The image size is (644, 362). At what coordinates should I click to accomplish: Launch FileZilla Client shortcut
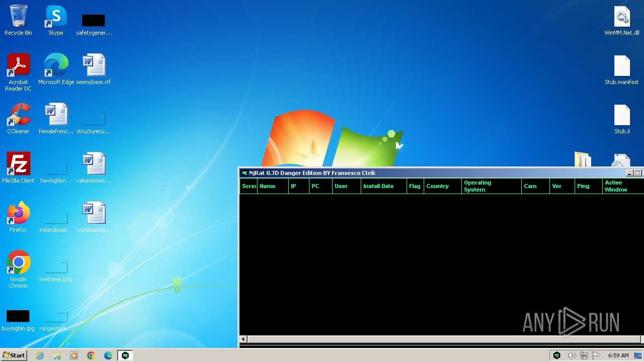coord(18,168)
